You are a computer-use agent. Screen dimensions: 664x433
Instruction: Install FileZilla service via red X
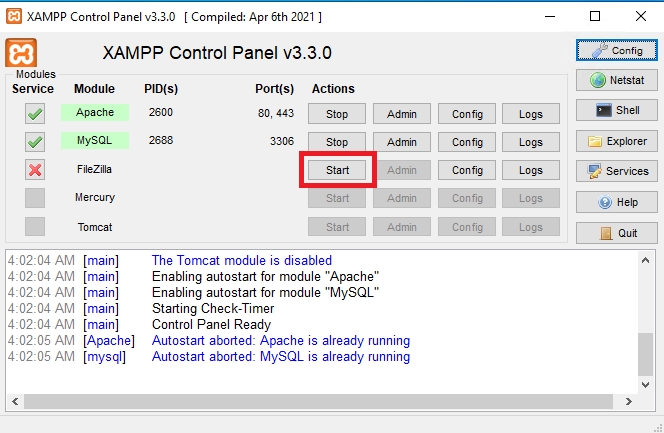point(35,170)
